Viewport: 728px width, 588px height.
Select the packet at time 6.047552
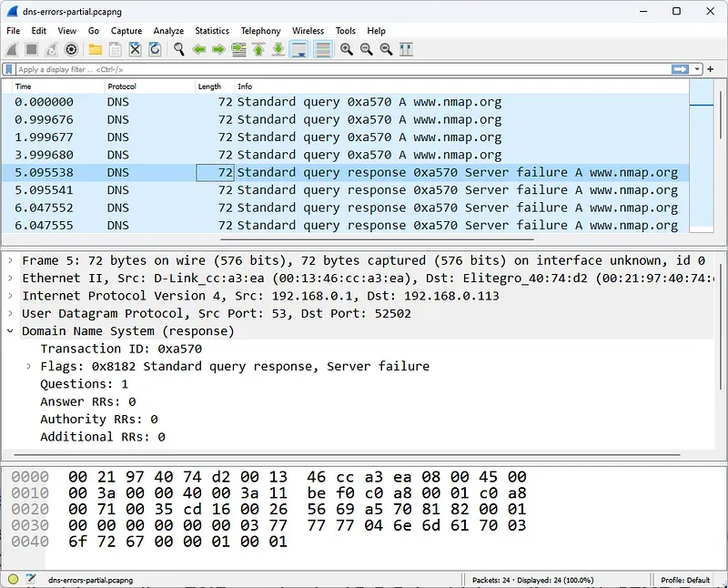(x=346, y=208)
